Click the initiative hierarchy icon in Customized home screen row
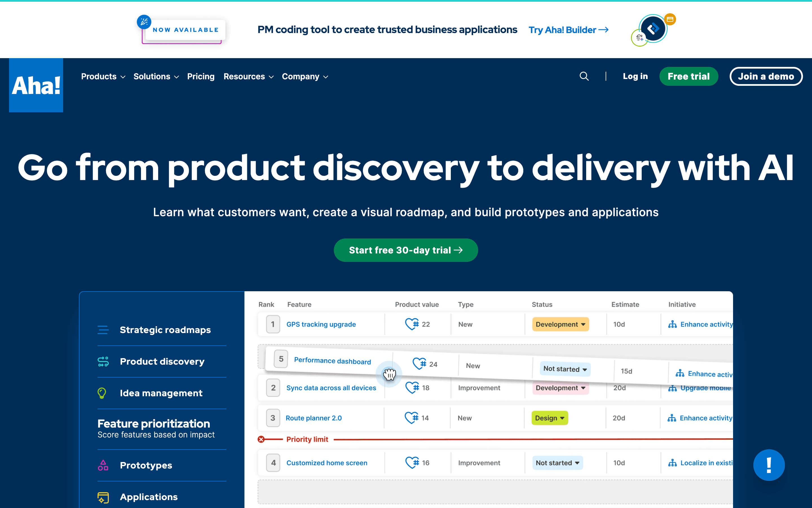The height and width of the screenshot is (508, 812). 672,463
